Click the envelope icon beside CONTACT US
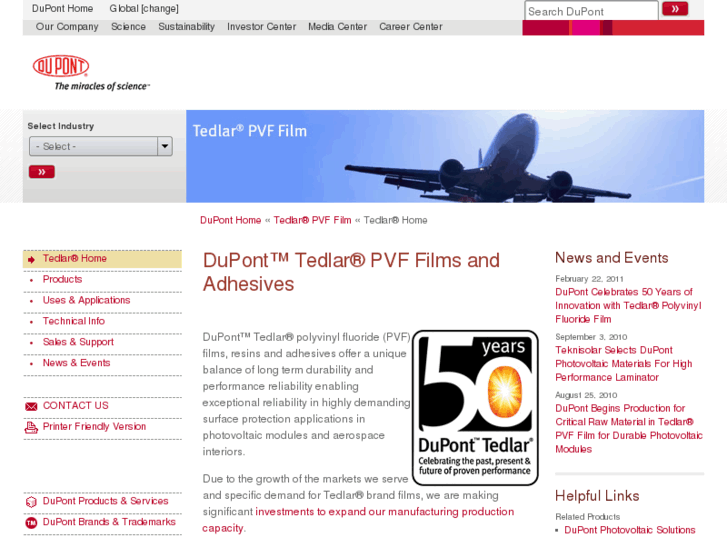The width and height of the screenshot is (727, 545). [x=31, y=407]
